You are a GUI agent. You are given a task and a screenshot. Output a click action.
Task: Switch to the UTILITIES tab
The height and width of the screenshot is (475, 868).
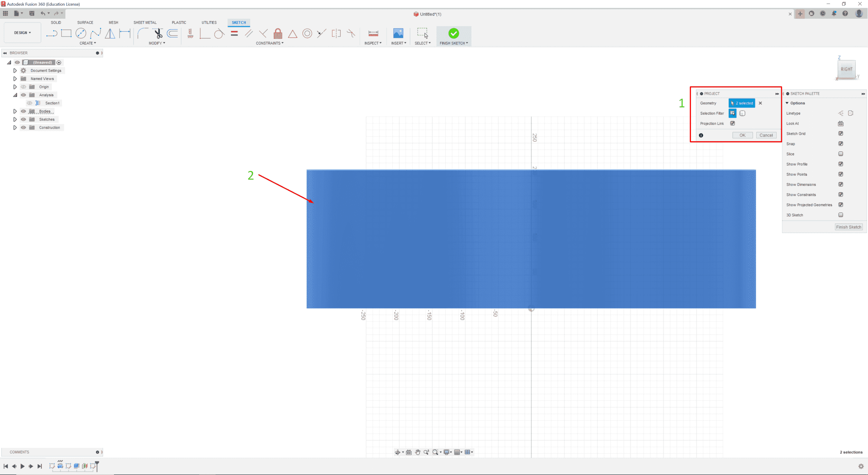coord(209,23)
